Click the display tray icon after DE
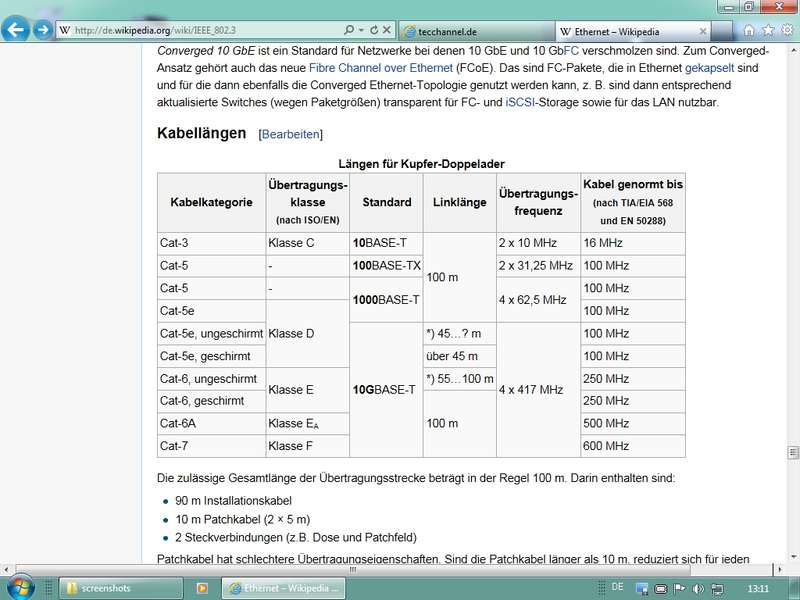The image size is (800, 600). 642,589
